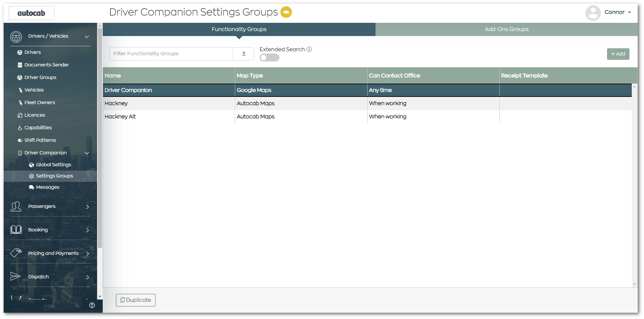Click the Duplicate button

click(x=136, y=300)
